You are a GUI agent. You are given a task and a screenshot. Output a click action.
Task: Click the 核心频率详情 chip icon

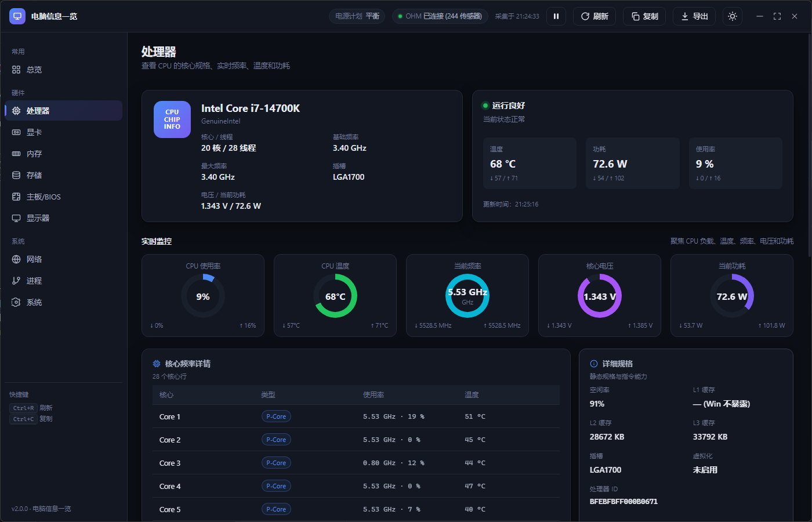[157, 364]
